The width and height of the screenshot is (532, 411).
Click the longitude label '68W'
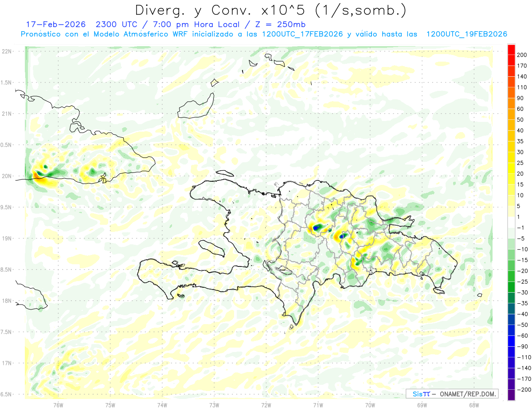474,404
